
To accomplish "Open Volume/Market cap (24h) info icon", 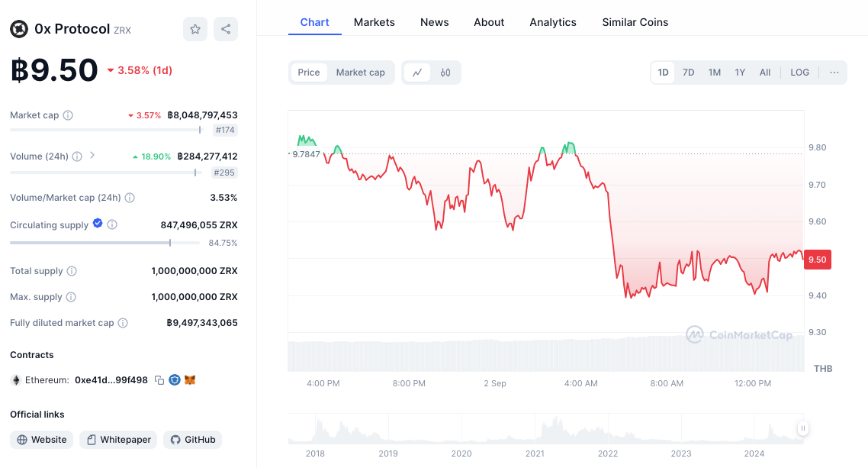I will coord(130,198).
